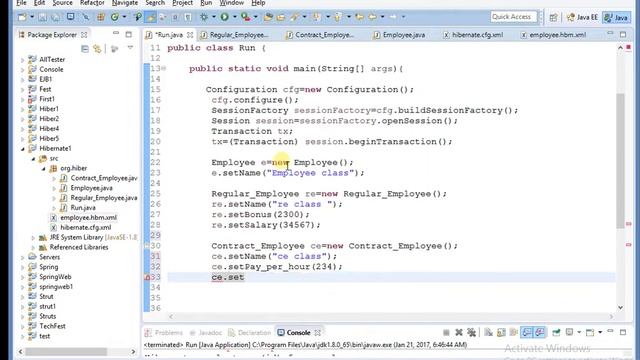Click the Save All toolbar icon

point(55,17)
